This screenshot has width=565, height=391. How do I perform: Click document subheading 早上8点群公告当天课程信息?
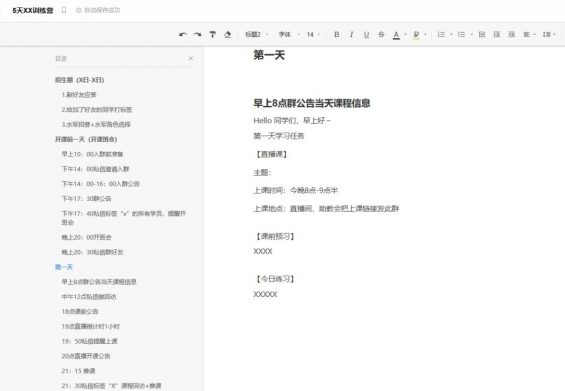[312, 103]
